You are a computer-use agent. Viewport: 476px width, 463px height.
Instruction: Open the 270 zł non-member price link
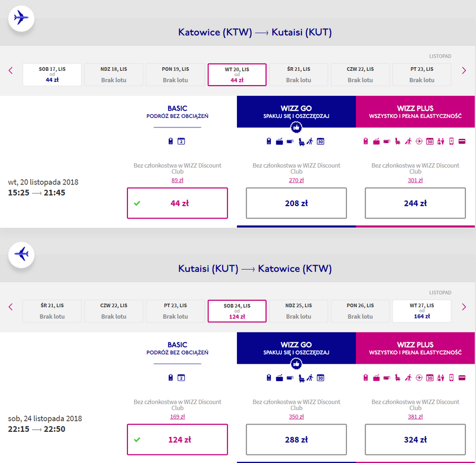click(x=296, y=180)
